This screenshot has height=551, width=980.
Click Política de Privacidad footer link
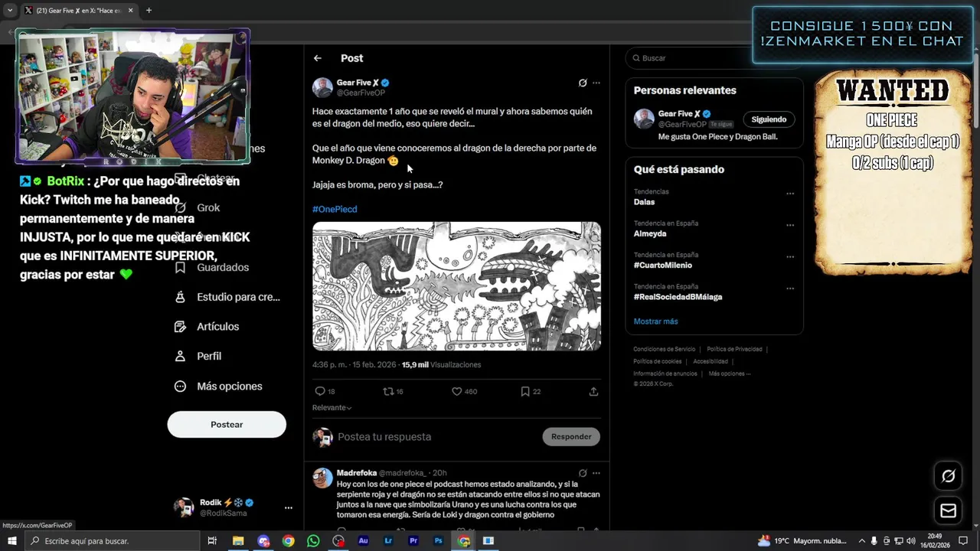click(x=735, y=349)
